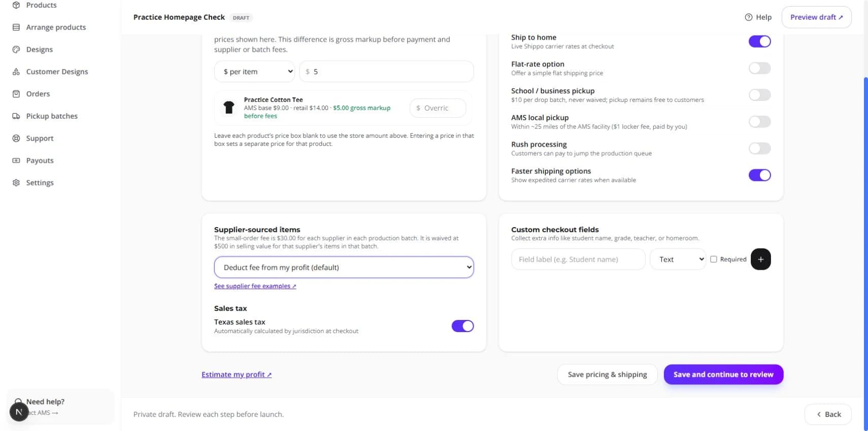Check the Required checkbox
This screenshot has height=431, width=868.
click(713, 259)
